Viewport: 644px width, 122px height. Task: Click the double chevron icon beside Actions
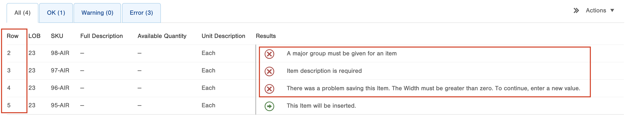click(576, 10)
